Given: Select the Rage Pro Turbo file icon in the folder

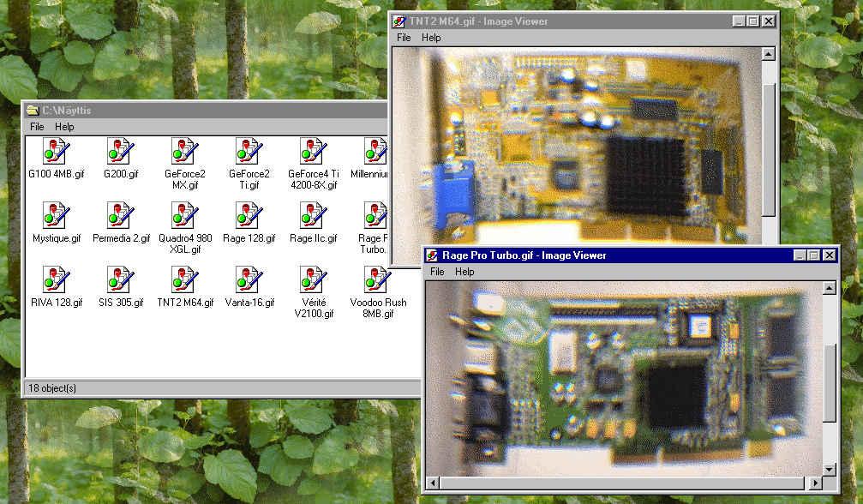Looking at the screenshot, I should [376, 216].
